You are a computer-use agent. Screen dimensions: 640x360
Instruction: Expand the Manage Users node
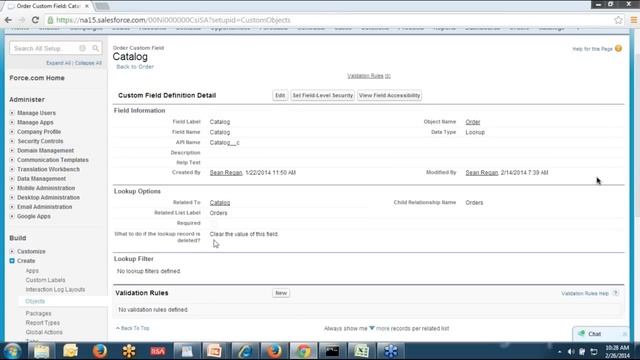point(12,113)
